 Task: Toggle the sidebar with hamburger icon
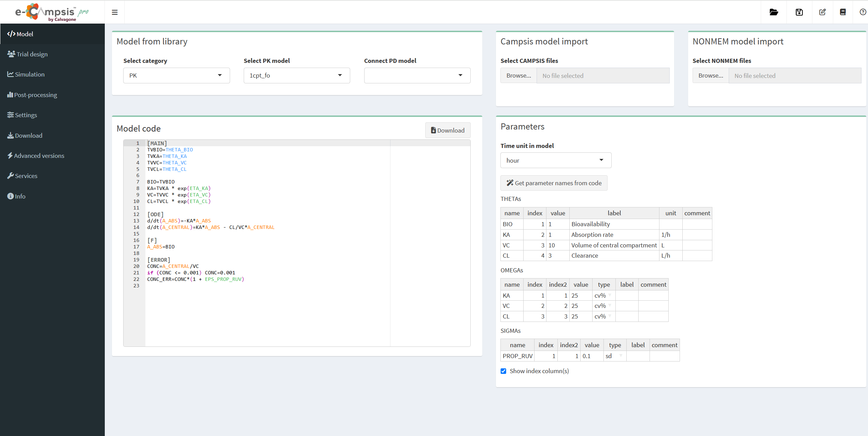(115, 12)
